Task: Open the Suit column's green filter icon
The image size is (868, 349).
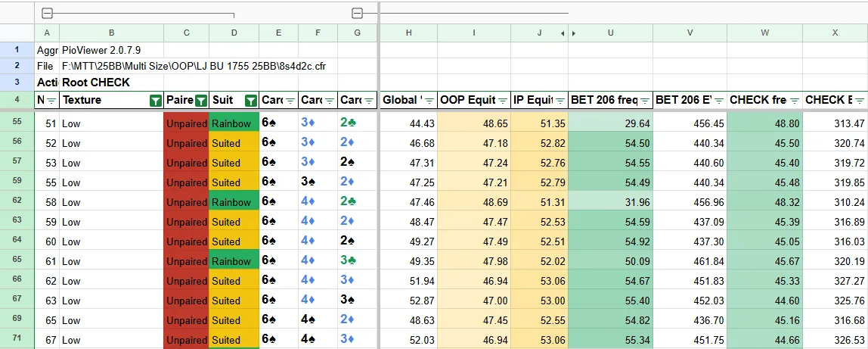Action: (251, 101)
